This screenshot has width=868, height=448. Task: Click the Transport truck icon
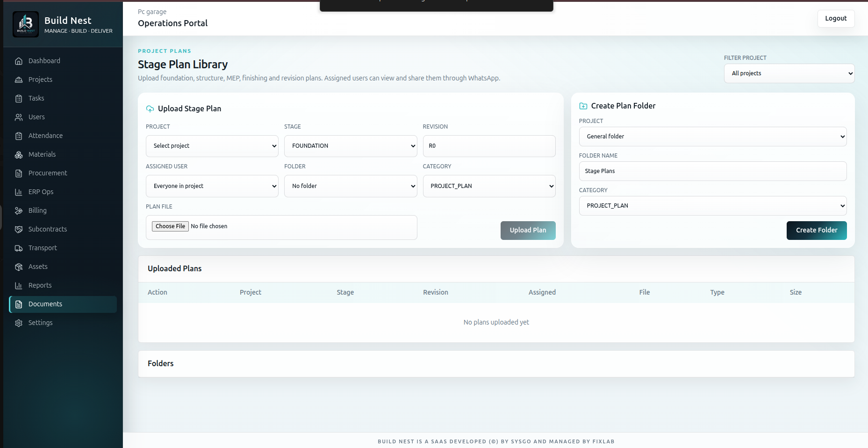[x=19, y=248]
